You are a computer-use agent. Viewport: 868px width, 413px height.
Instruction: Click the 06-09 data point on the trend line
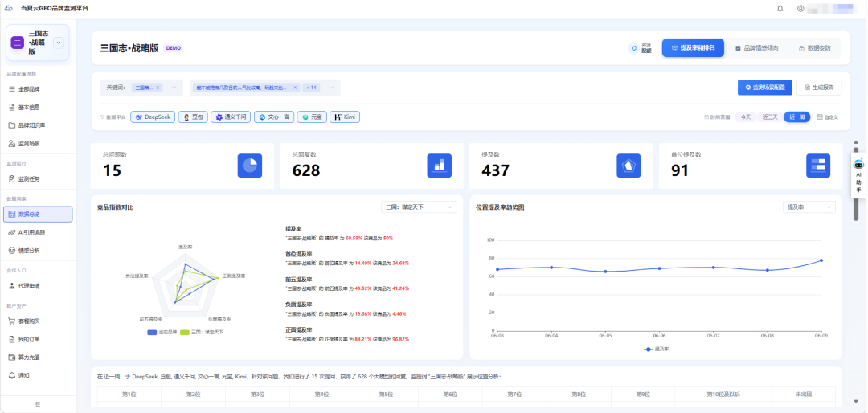821,260
